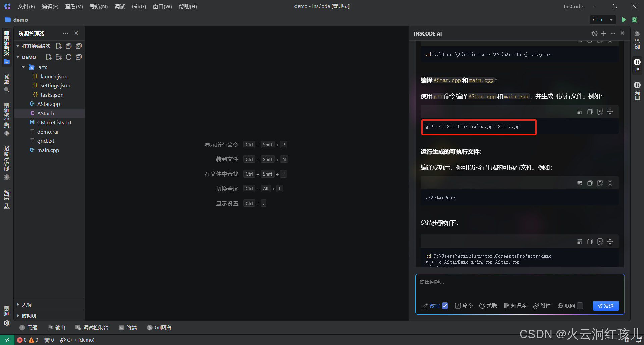Open the Explorer (资源管理器) sidebar view
The image size is (644, 345).
7,47
